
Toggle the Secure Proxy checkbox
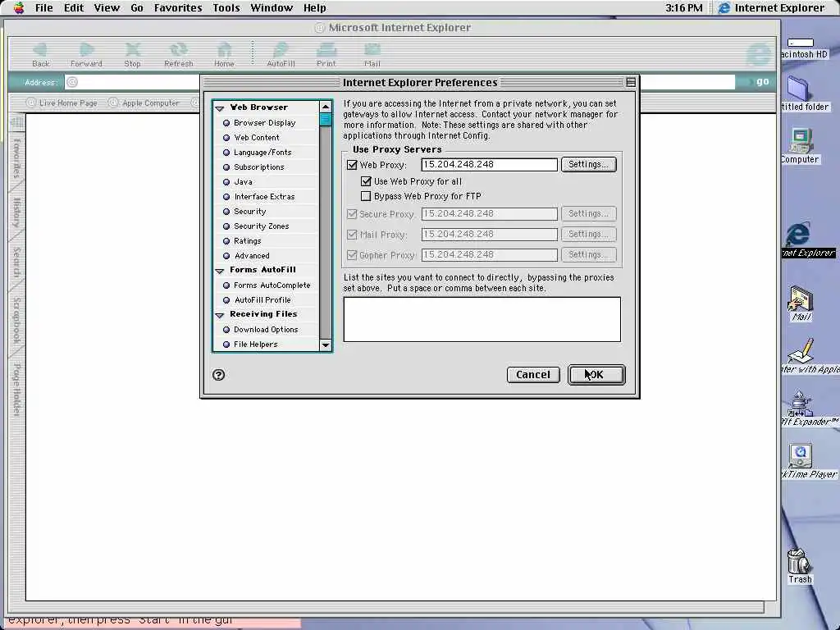point(352,214)
